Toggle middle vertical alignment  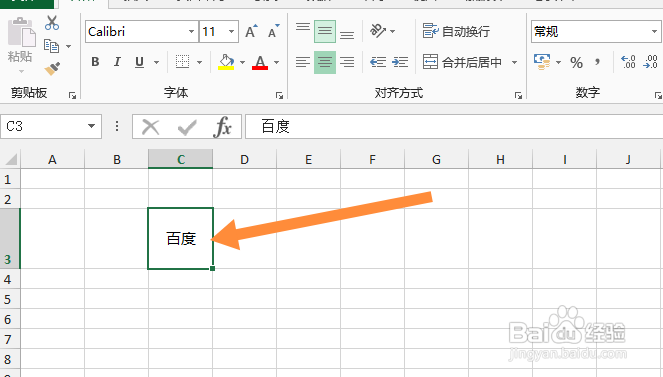coord(325,31)
